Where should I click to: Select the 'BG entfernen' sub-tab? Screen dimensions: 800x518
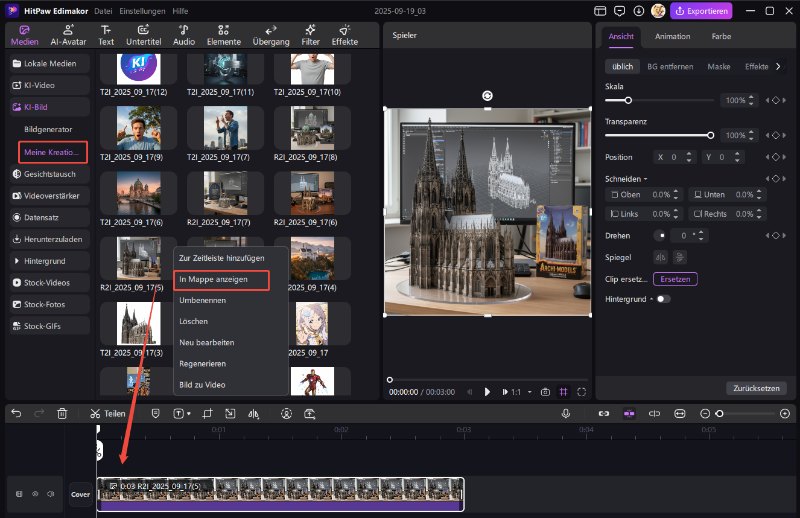point(670,66)
